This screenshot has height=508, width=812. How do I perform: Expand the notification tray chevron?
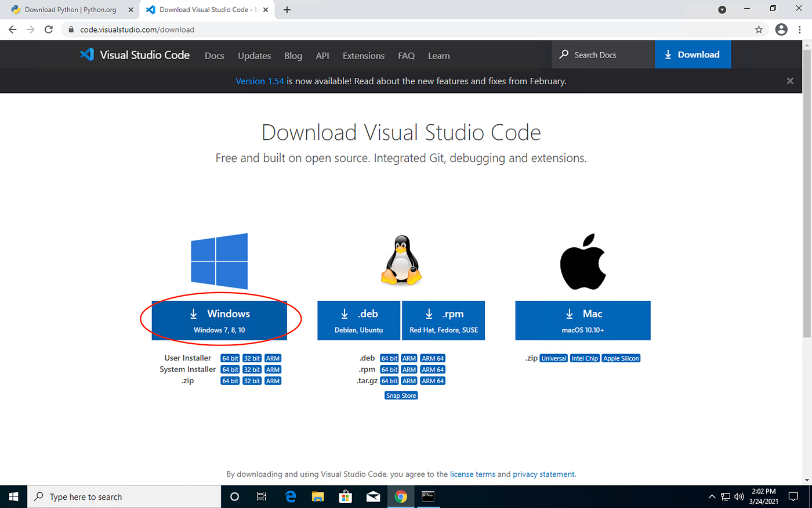711,496
